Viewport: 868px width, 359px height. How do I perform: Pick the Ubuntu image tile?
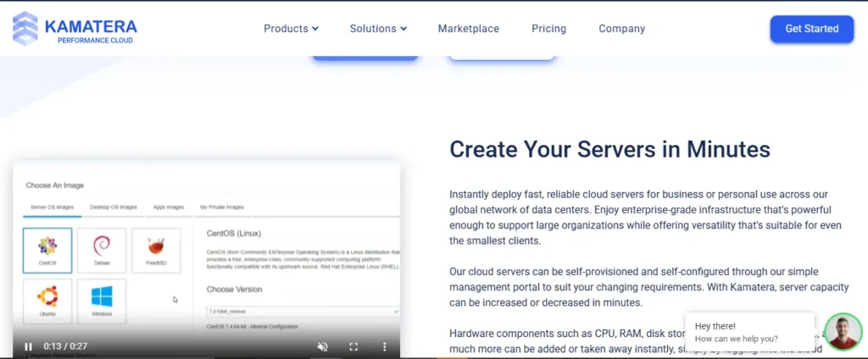[x=47, y=301]
